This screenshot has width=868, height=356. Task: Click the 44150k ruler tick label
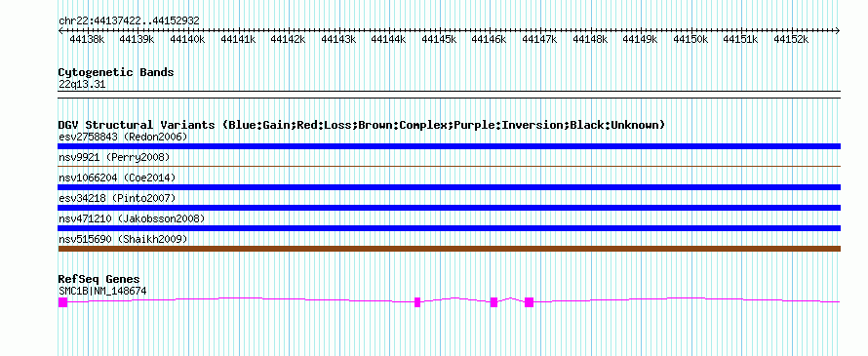pos(690,39)
